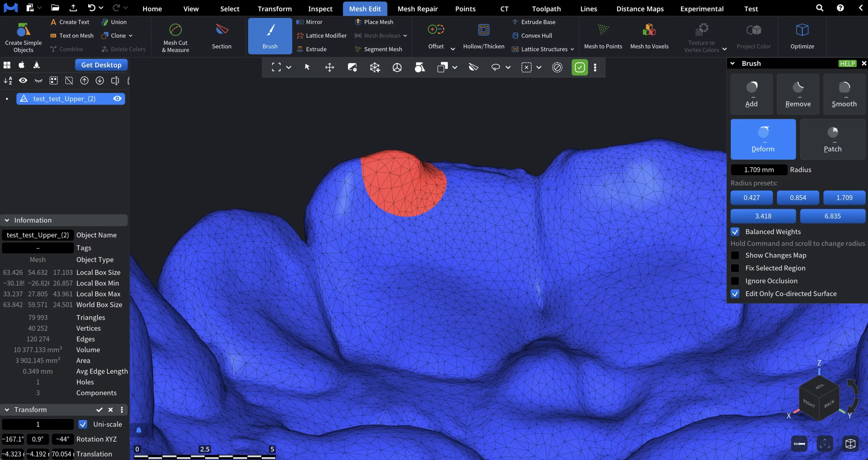This screenshot has width=868, height=460.
Task: Switch to the Mesh Repair tab
Action: pos(417,8)
